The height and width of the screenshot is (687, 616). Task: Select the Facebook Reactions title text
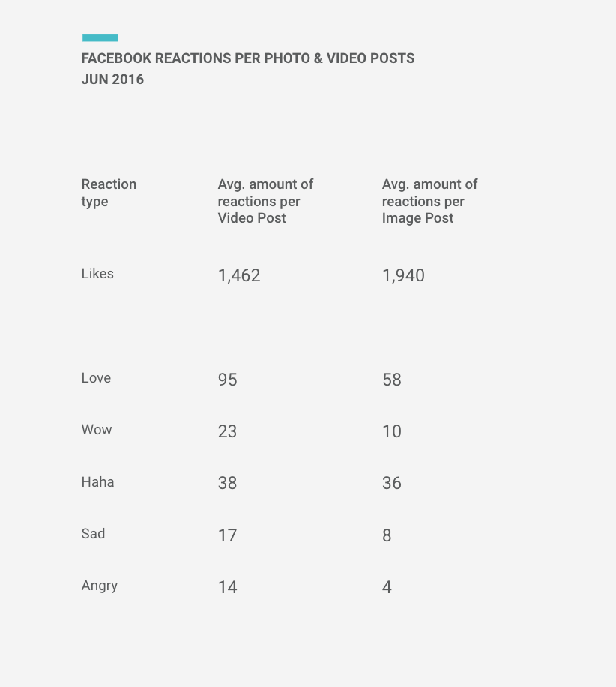(248, 58)
